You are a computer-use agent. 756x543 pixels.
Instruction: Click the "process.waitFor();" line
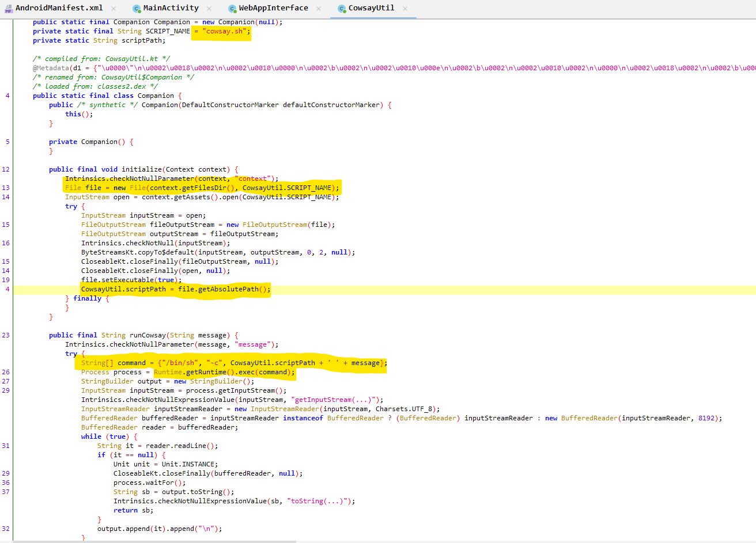[150, 483]
